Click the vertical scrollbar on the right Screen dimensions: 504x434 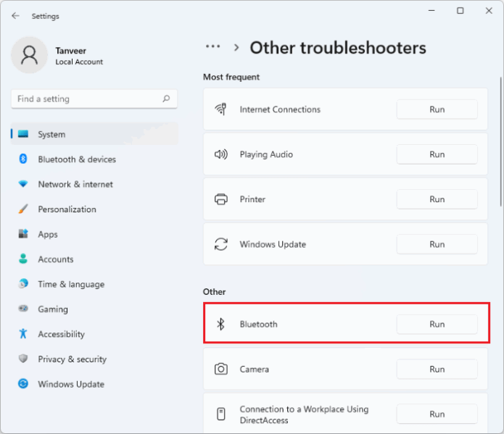[x=501, y=141]
